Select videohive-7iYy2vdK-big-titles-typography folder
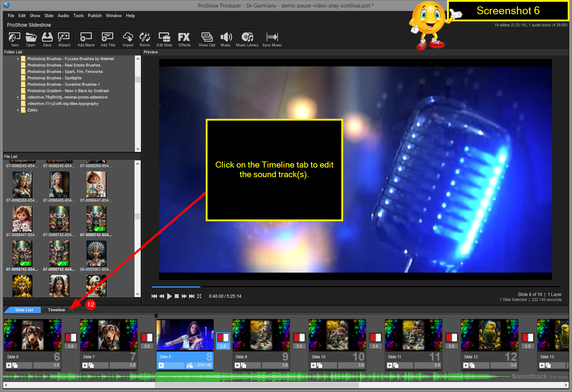 63,104
